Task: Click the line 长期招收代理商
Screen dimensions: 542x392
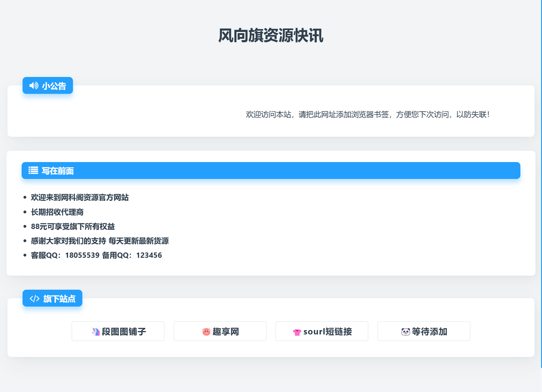Action: 57,212
